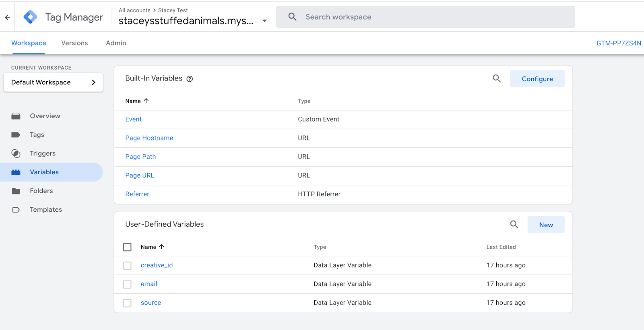Open the Overview sidebar icon
The width and height of the screenshot is (644, 330).
pyautogui.click(x=16, y=116)
